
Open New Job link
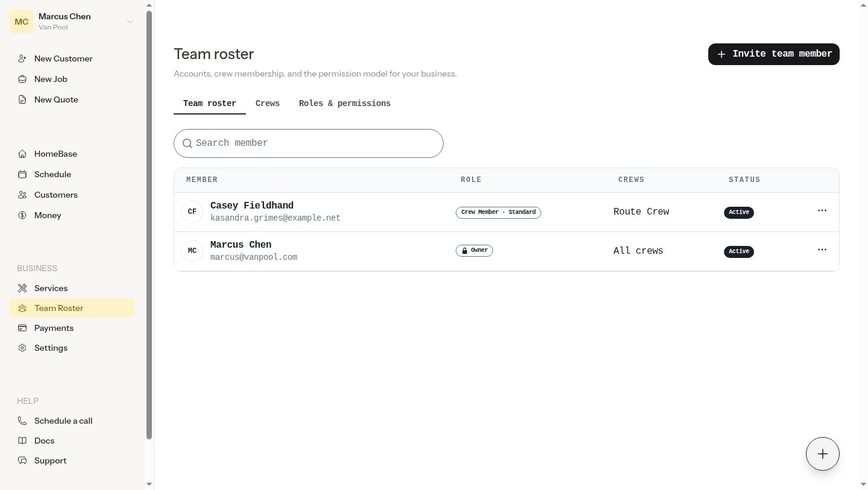tap(72, 79)
